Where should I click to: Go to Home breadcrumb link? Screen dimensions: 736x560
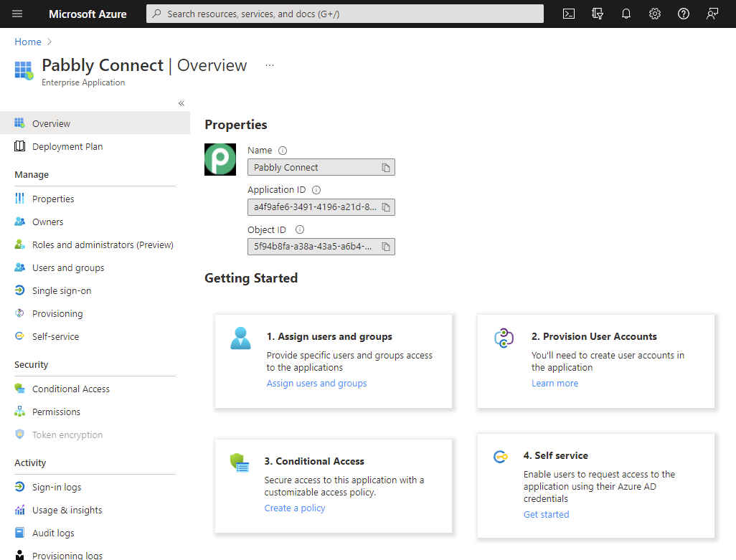point(28,42)
